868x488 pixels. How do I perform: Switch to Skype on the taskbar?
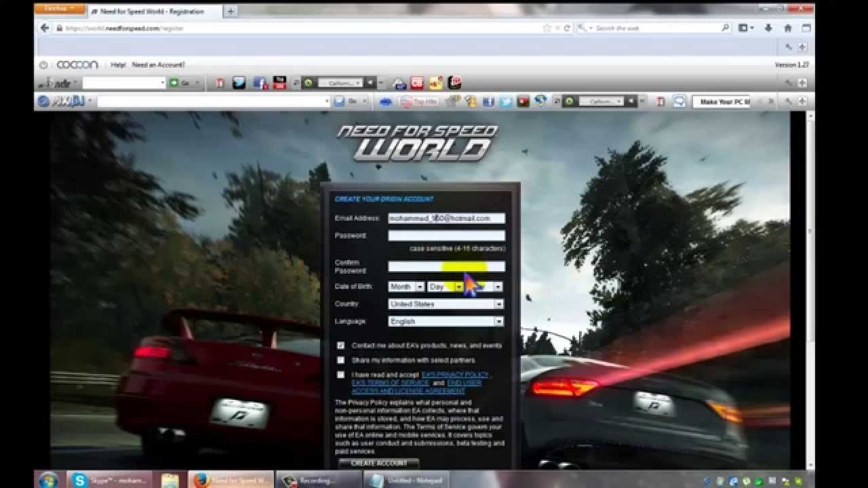111,480
